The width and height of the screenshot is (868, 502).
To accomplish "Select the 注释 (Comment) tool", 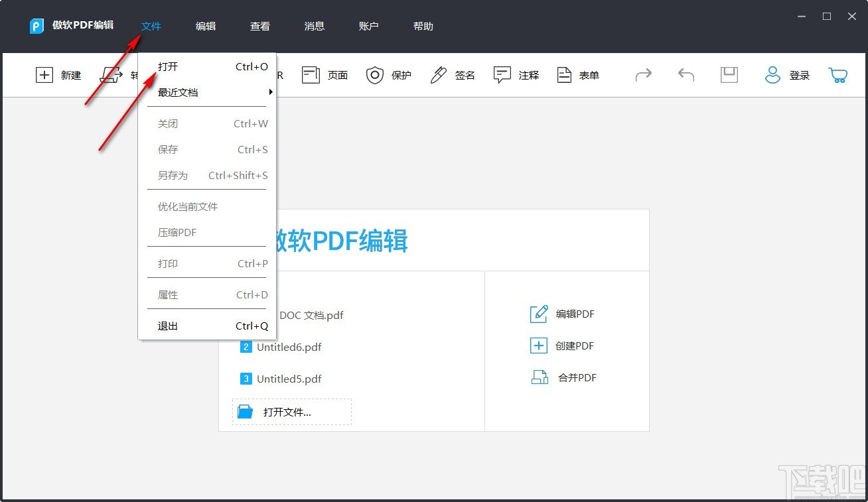I will 516,75.
